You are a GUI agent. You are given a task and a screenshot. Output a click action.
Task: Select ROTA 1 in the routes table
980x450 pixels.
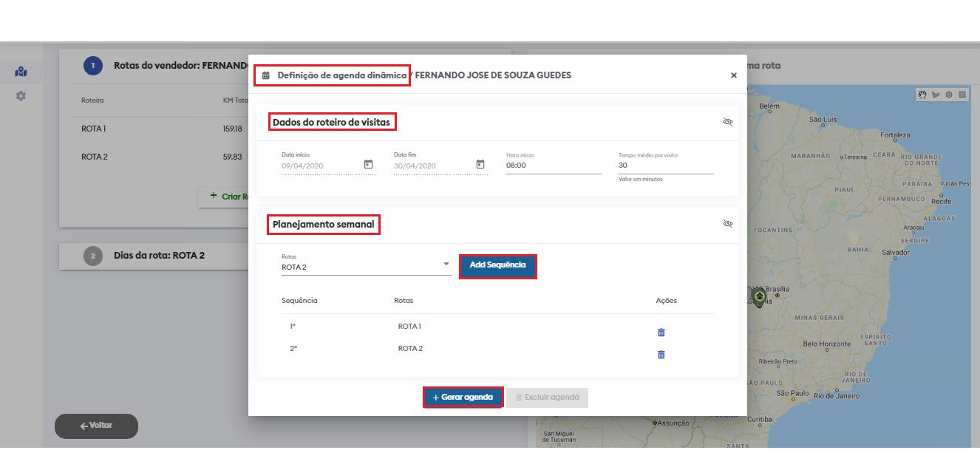pos(94,129)
